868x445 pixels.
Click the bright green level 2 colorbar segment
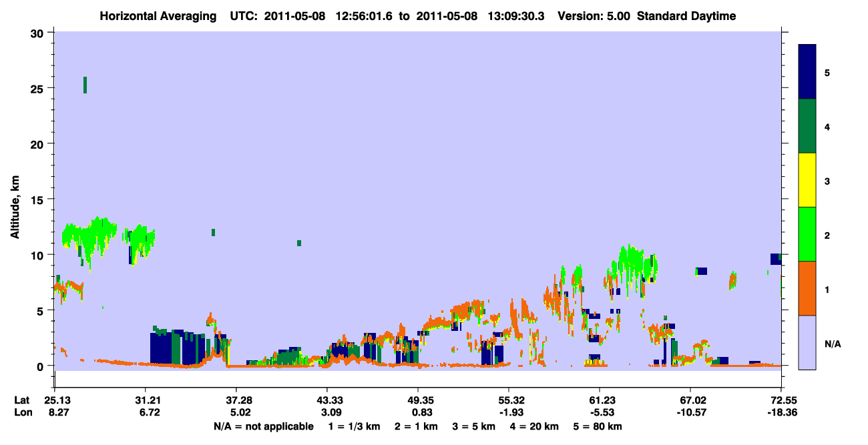pos(807,234)
